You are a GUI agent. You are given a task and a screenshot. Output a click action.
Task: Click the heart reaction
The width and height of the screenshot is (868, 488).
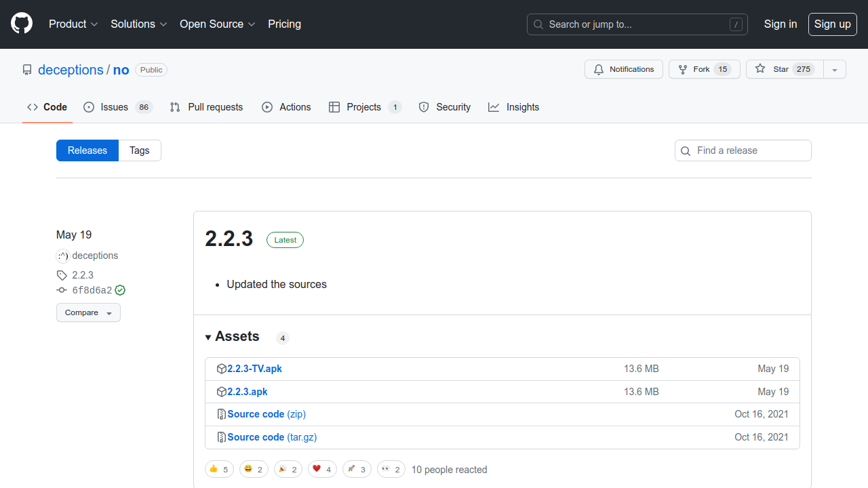click(x=322, y=469)
